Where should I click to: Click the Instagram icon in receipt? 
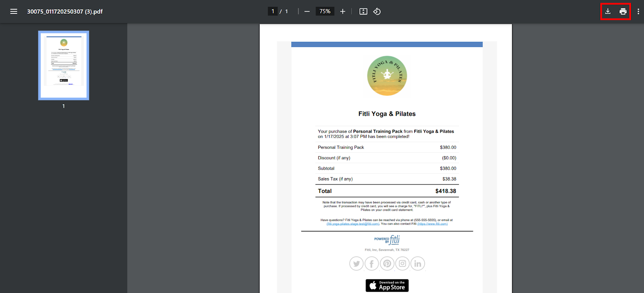(x=402, y=264)
